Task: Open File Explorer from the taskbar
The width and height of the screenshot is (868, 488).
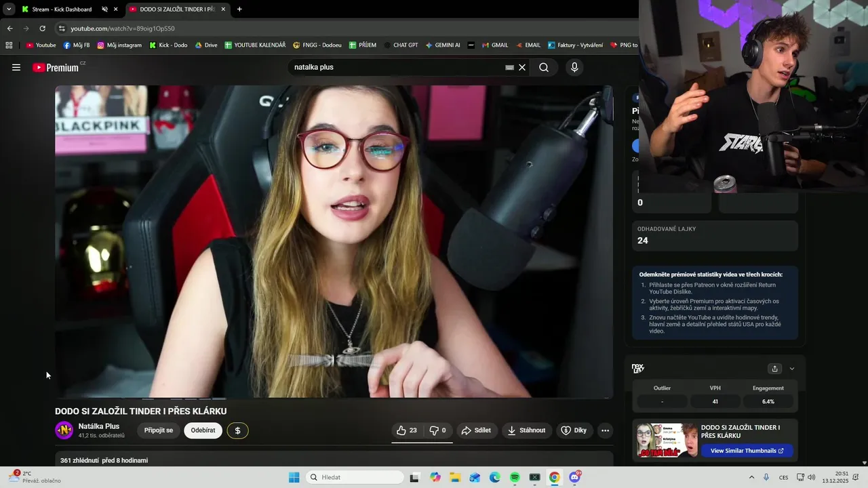Action: point(455,477)
